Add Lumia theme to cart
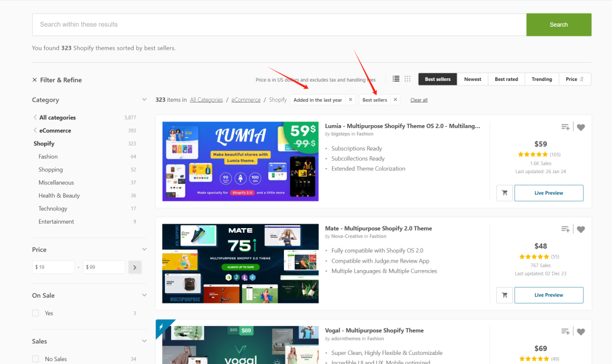The image size is (612, 364). (x=503, y=193)
